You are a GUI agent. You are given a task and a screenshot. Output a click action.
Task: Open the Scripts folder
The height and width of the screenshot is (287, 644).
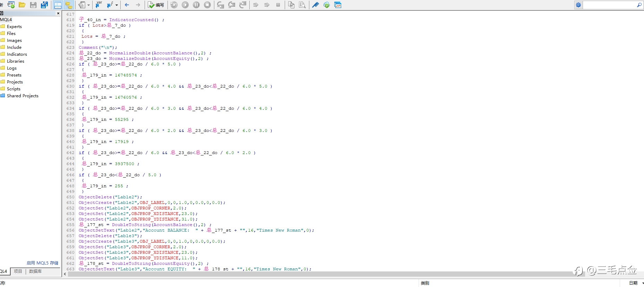14,89
